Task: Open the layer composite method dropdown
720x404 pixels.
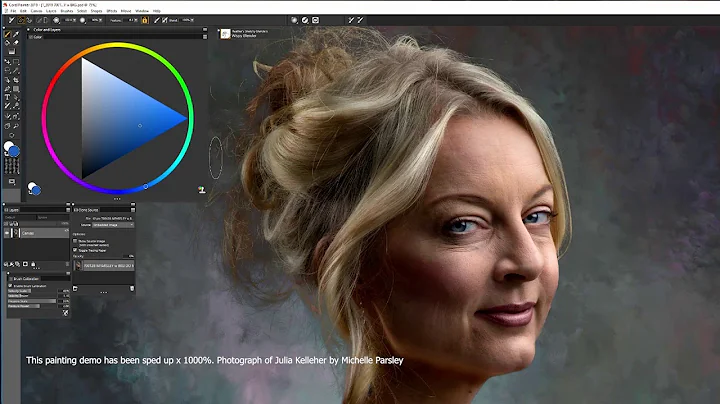Action: click(19, 217)
